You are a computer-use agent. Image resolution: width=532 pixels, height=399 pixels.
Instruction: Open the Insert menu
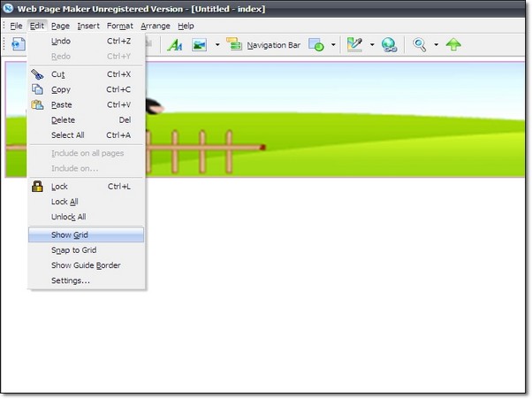[88, 26]
